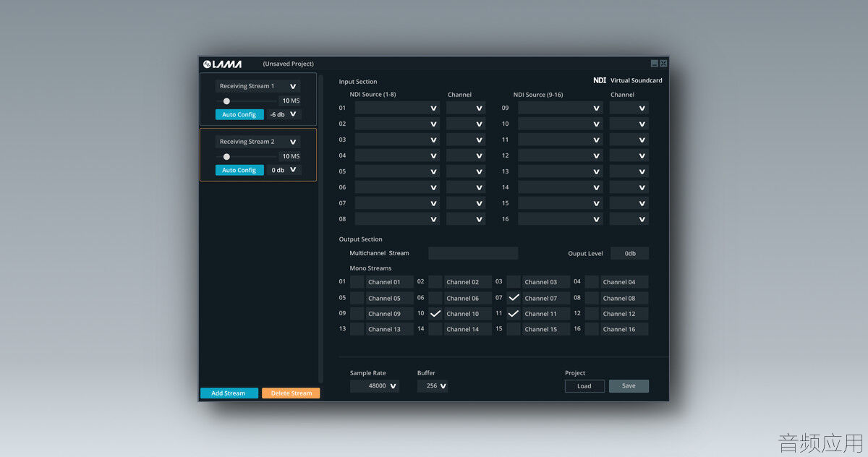Enable mono stream checkbox for Channel 06
The width and height of the screenshot is (868, 457).
pos(435,298)
